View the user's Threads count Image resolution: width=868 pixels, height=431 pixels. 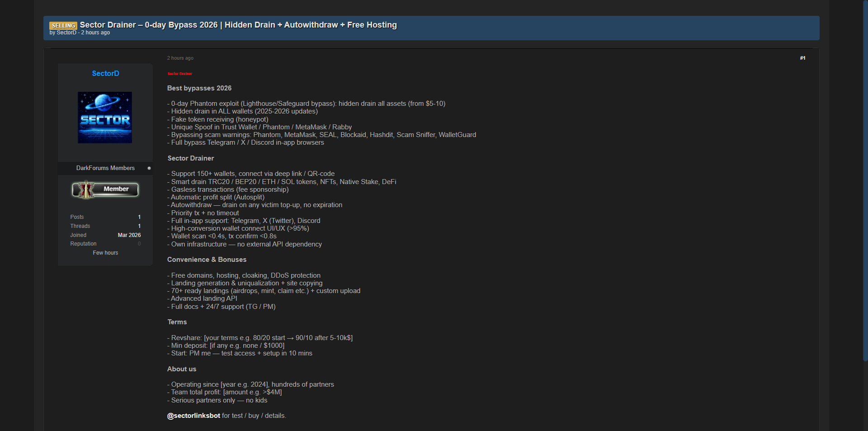139,226
